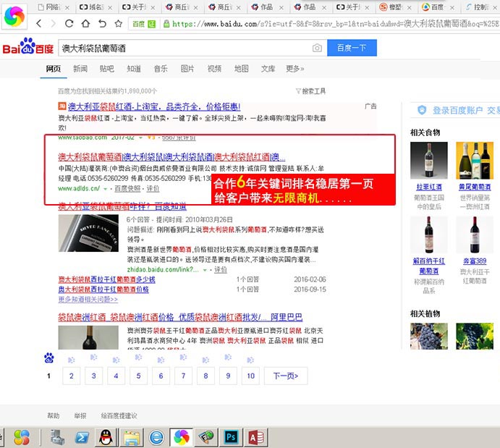Switch to the 音乐 search tab
Image resolution: width=500 pixels, height=448 pixels.
(161, 69)
